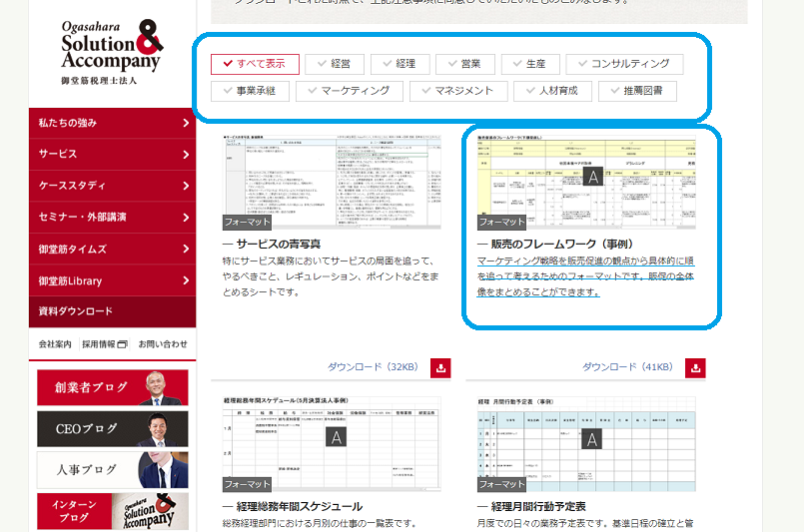Click the red download icon for 41KB file
The width and height of the screenshot is (804, 532).
697,368
